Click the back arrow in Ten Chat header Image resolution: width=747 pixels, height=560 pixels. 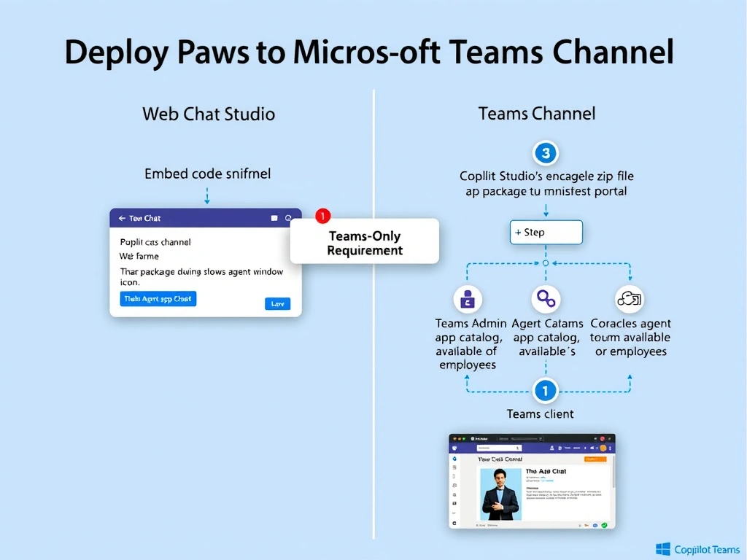pos(122,218)
